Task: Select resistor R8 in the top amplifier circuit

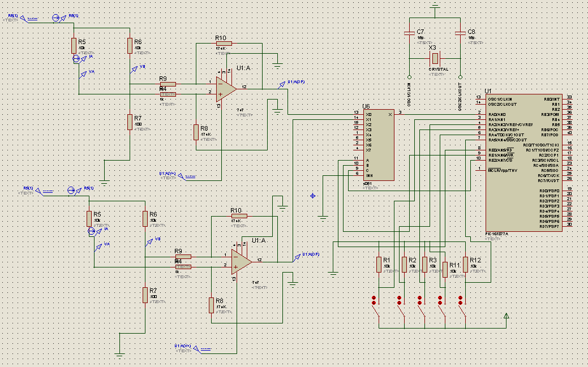Action: [x=196, y=132]
